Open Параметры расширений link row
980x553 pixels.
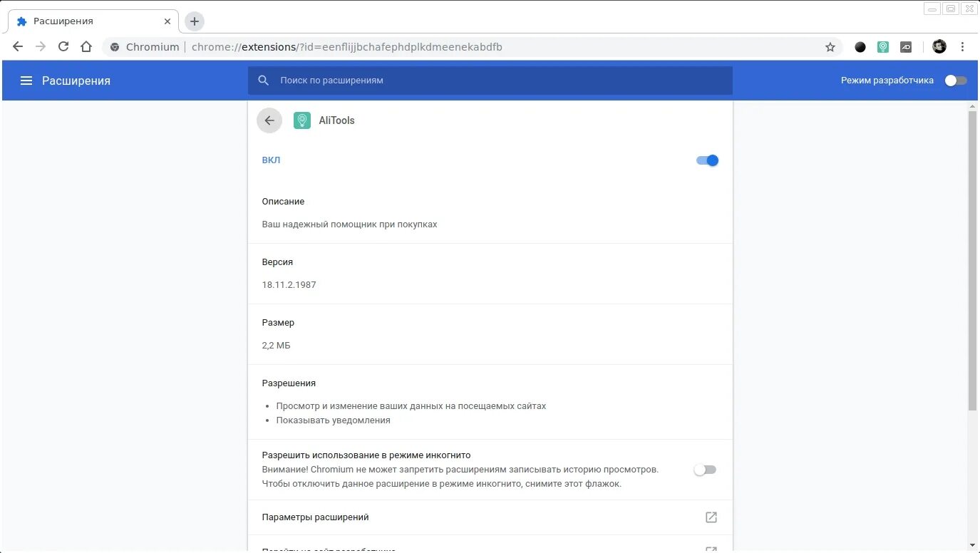tap(490, 517)
